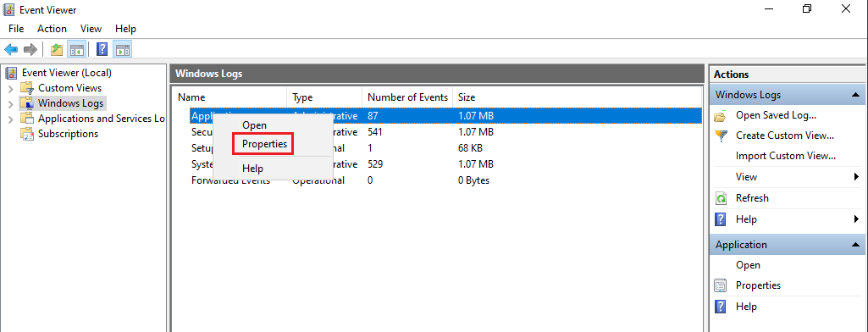Expand the Custom Views tree node
The image size is (868, 332).
pos(10,88)
